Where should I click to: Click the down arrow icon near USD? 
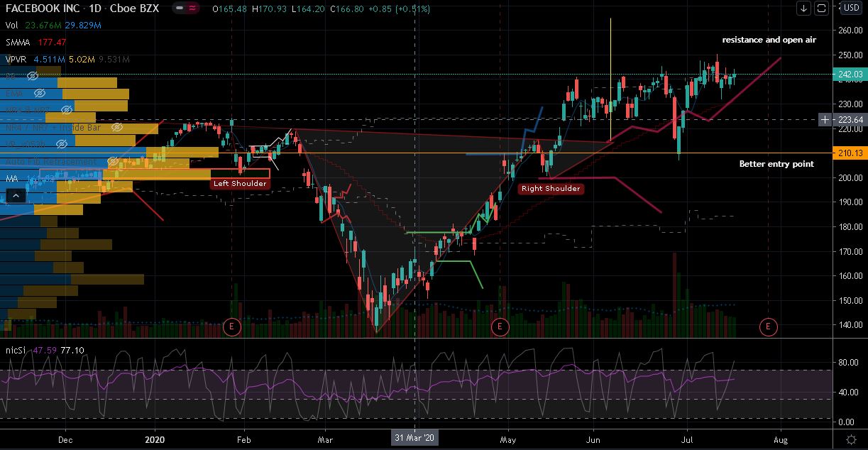click(803, 8)
